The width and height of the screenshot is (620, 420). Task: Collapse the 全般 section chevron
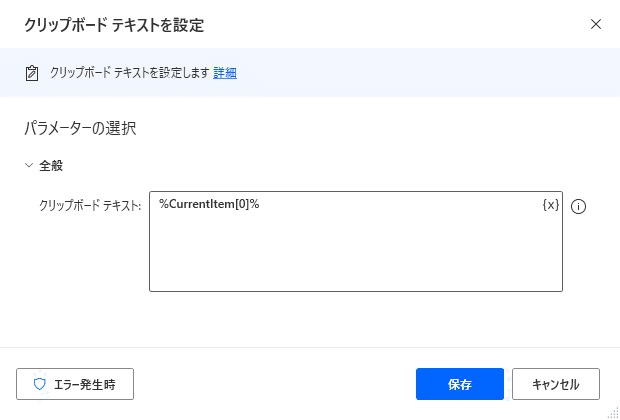click(x=29, y=165)
